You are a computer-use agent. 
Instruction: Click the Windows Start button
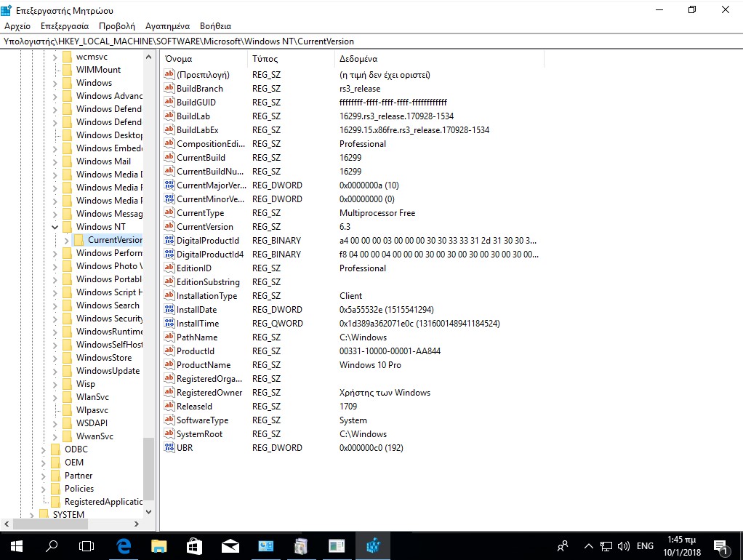click(17, 546)
